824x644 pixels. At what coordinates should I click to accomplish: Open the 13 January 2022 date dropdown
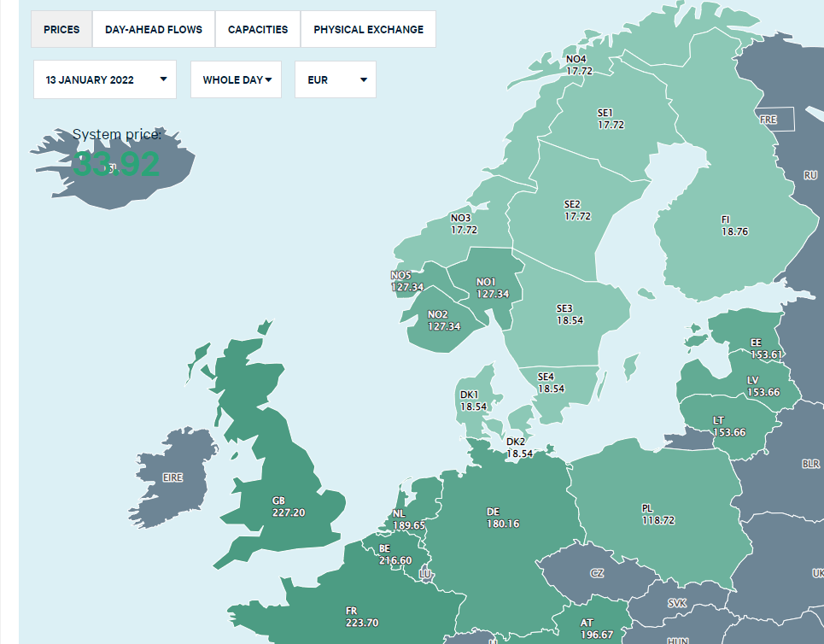pyautogui.click(x=105, y=80)
